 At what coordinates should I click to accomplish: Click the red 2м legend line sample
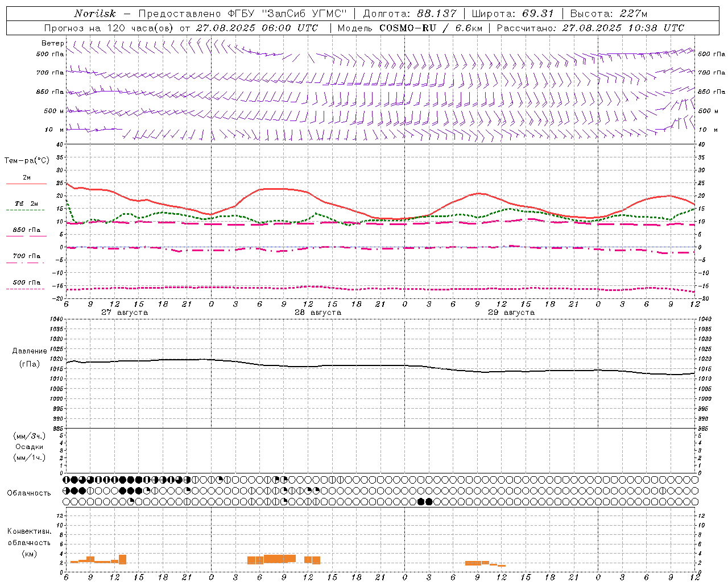pyautogui.click(x=26, y=184)
